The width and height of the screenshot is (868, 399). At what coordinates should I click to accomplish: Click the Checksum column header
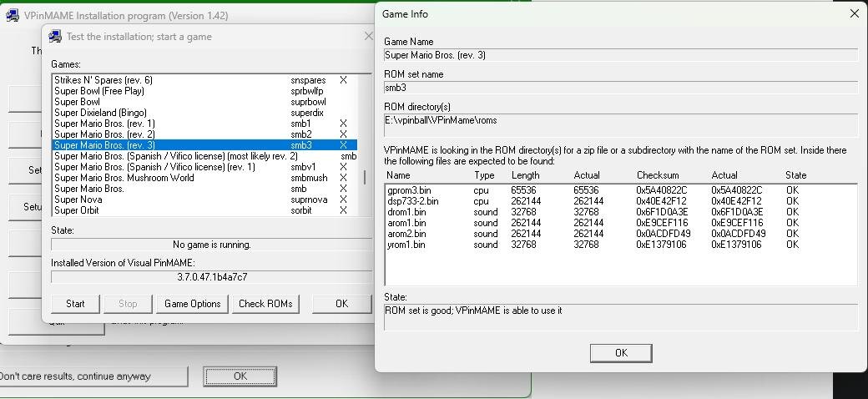click(x=657, y=175)
